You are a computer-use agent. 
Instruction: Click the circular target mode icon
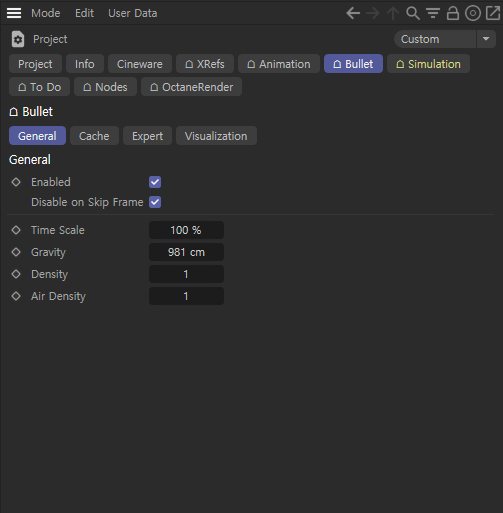[x=473, y=13]
